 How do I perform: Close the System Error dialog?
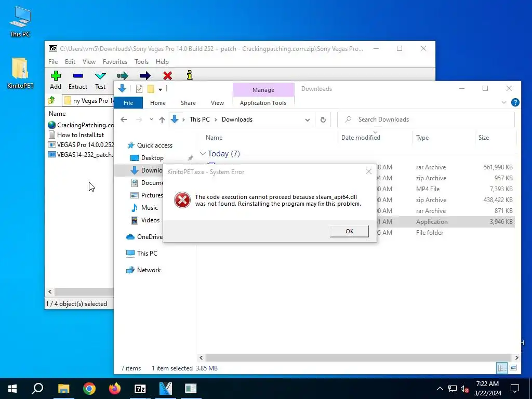[x=369, y=171]
